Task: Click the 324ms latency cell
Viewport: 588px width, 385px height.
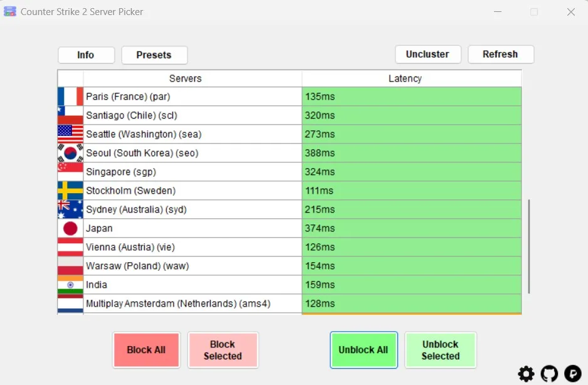Action: 411,171
